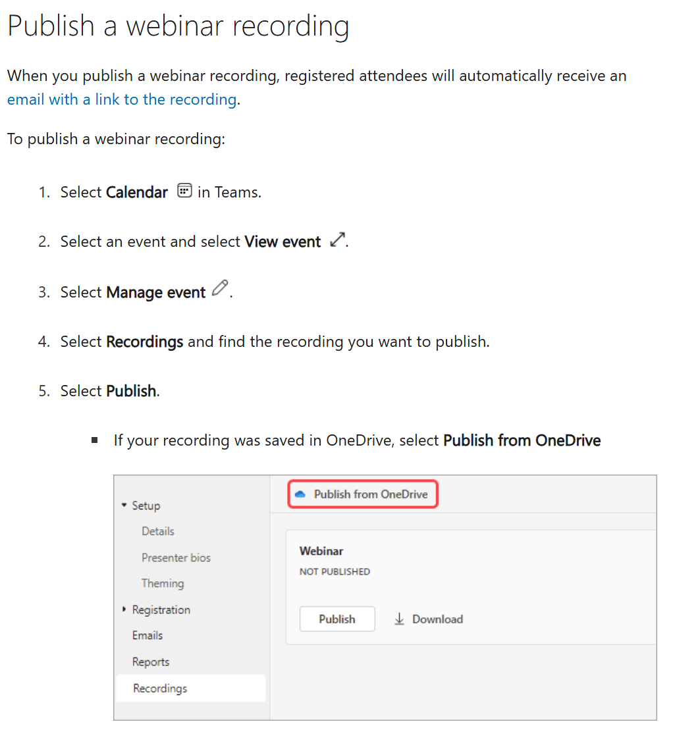Viewport: 700px width, 751px height.
Task: Open Theming in the sidebar
Action: coord(163,583)
